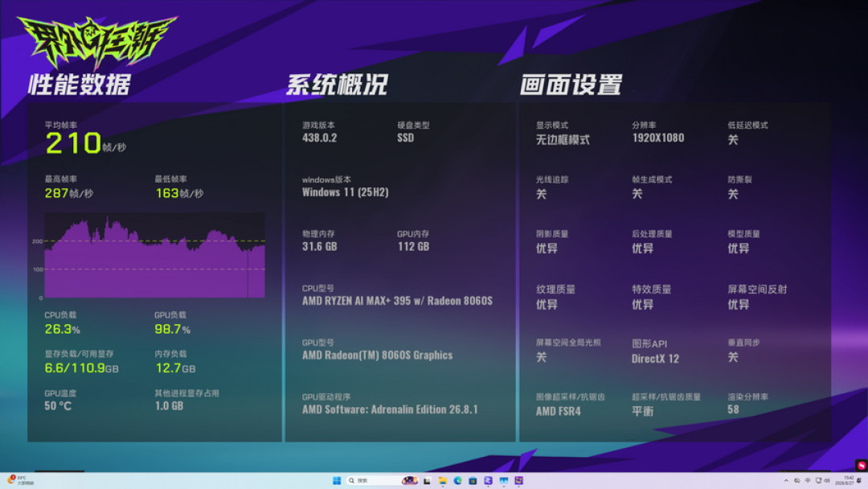Toggle the 中 input method indicator

[x=808, y=480]
